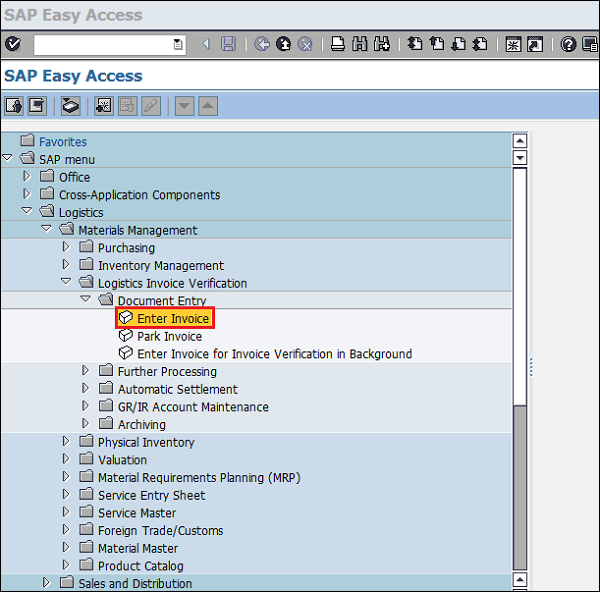Click the Exit up-arrow icon
This screenshot has width=600, height=592.
coord(284,44)
